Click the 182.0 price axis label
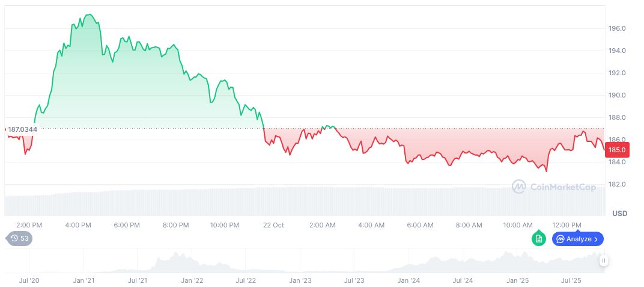The image size is (644, 287). click(618, 184)
